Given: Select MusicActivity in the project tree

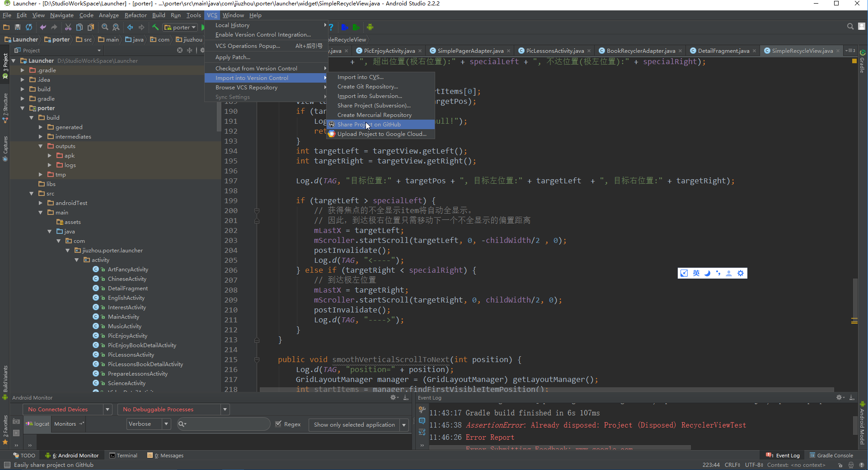Looking at the screenshot, I should click(125, 326).
